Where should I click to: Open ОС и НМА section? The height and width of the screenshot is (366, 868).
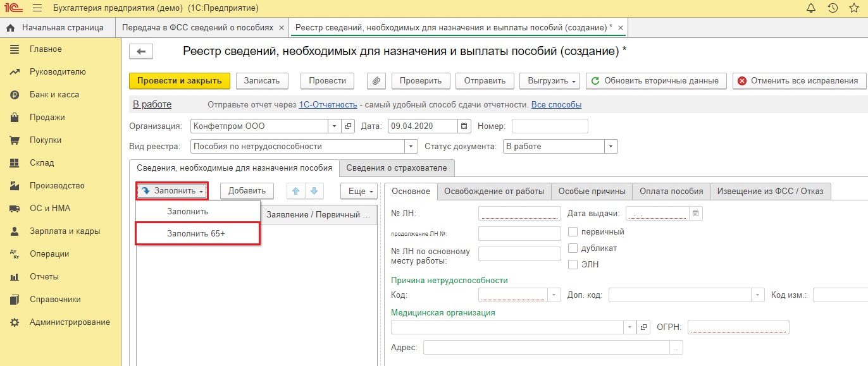pos(50,209)
